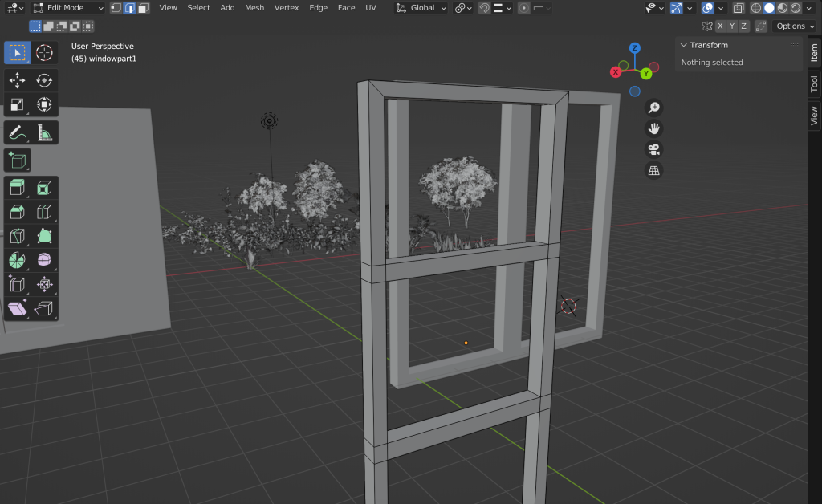Select the Rip Region tool
This screenshot has width=822, height=504.
coord(44,308)
